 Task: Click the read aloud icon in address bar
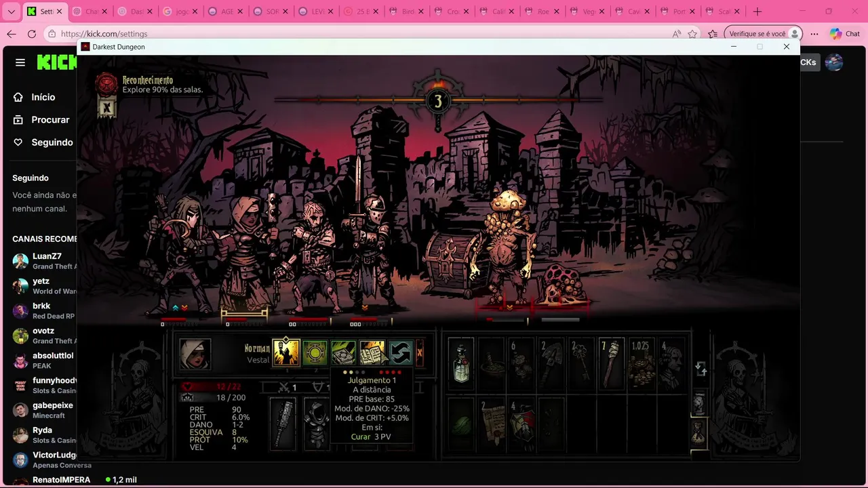676,34
